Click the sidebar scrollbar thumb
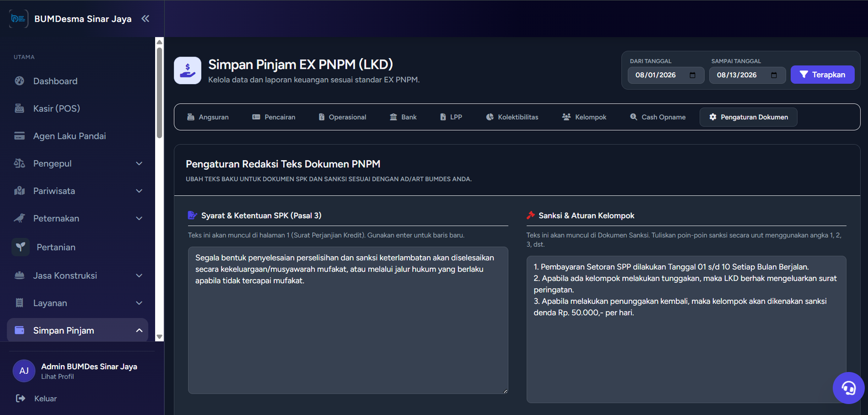Viewport: 868px width, 415px height. 159,93
